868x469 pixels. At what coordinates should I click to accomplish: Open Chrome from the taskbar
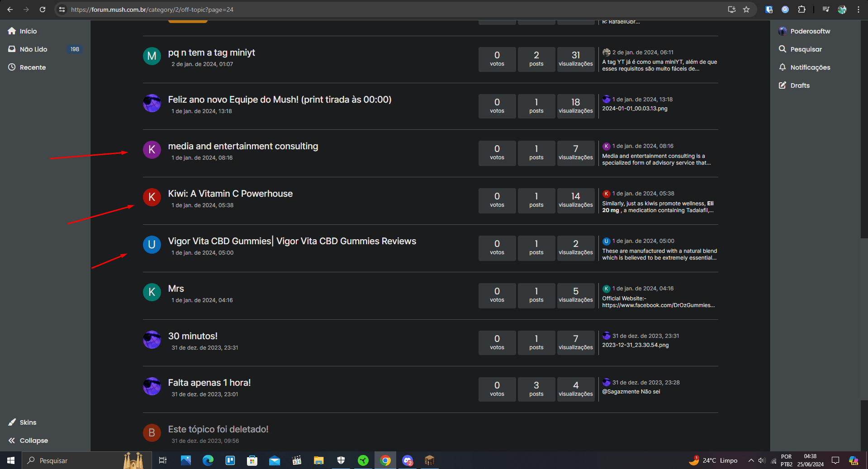(x=385, y=460)
